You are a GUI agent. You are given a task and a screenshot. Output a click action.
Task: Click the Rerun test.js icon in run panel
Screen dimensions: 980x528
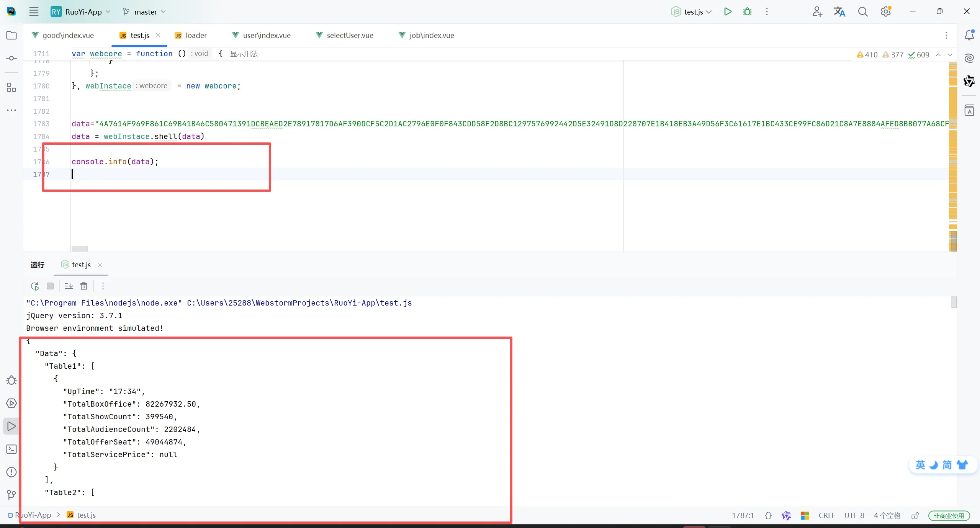coord(35,286)
